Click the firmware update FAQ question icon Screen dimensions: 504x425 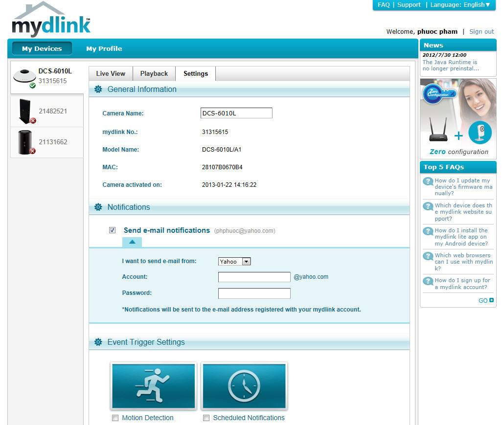tap(428, 181)
